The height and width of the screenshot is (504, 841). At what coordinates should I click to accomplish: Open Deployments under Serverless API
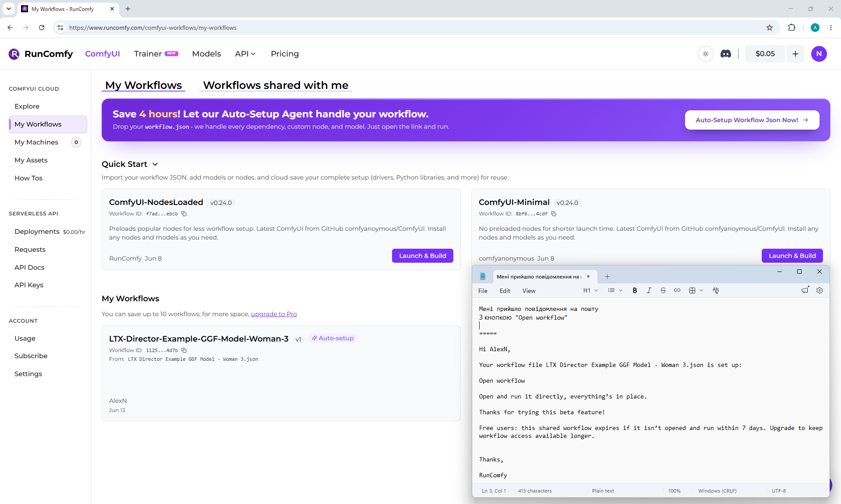point(37,232)
